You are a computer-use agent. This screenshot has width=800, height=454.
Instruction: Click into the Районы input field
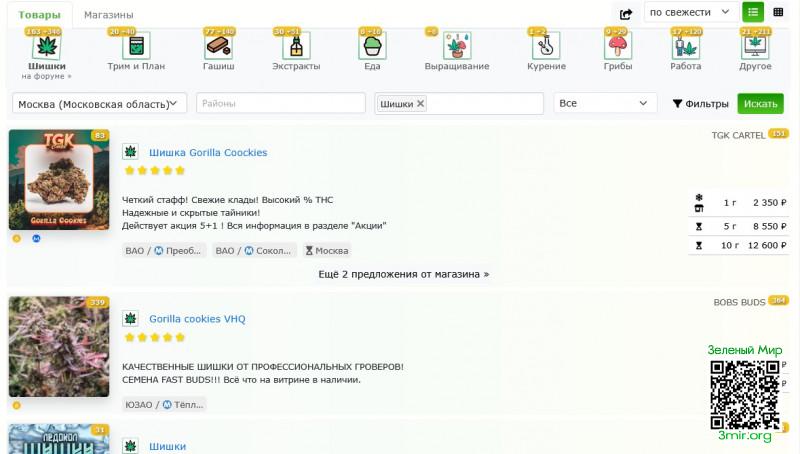(280, 104)
